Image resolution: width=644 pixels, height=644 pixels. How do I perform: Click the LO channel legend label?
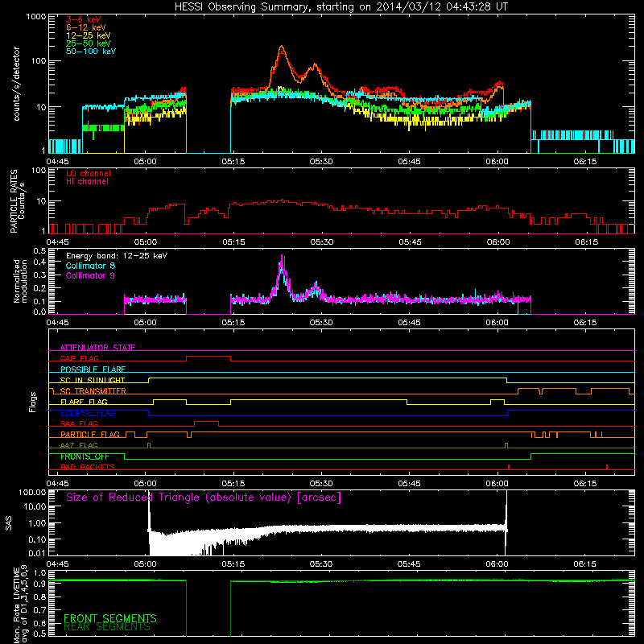89,173
